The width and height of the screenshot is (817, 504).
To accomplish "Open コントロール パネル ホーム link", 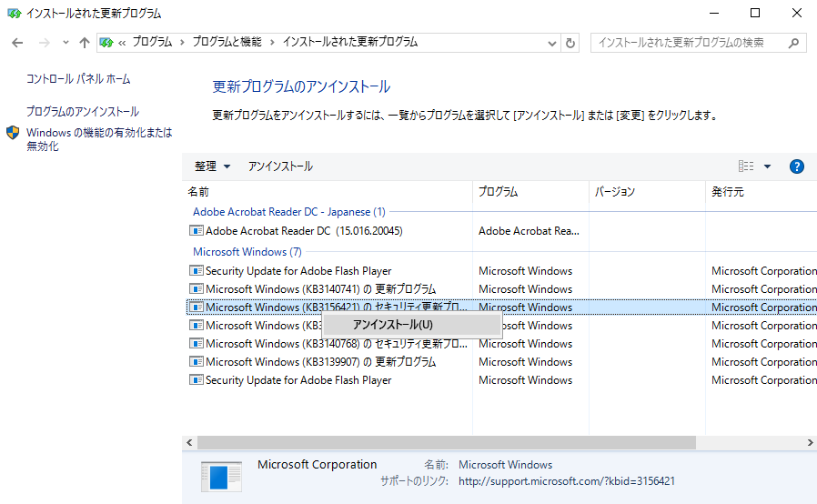I will 78,79.
